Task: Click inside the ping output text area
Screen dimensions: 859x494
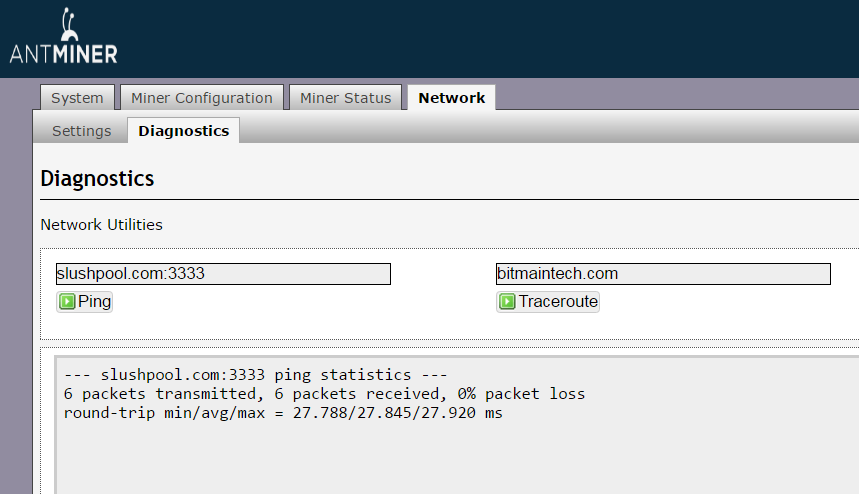Action: tap(457, 425)
